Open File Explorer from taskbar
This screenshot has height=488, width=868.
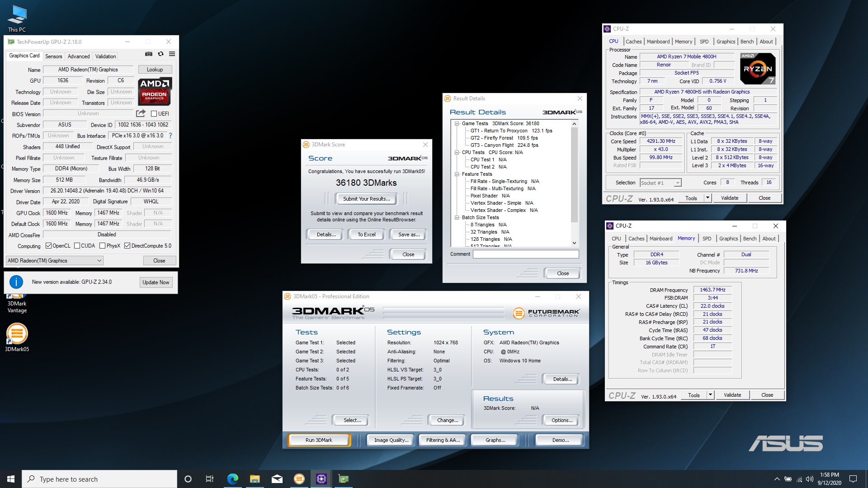click(x=255, y=479)
